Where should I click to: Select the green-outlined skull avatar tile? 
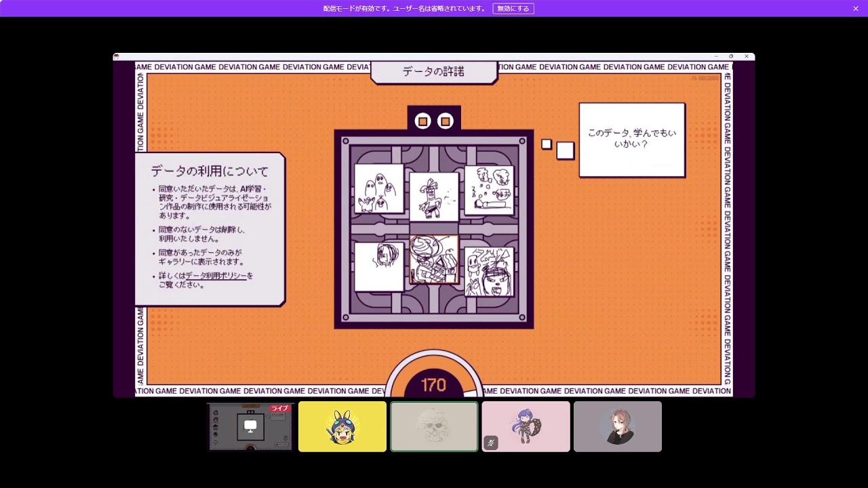tap(434, 426)
